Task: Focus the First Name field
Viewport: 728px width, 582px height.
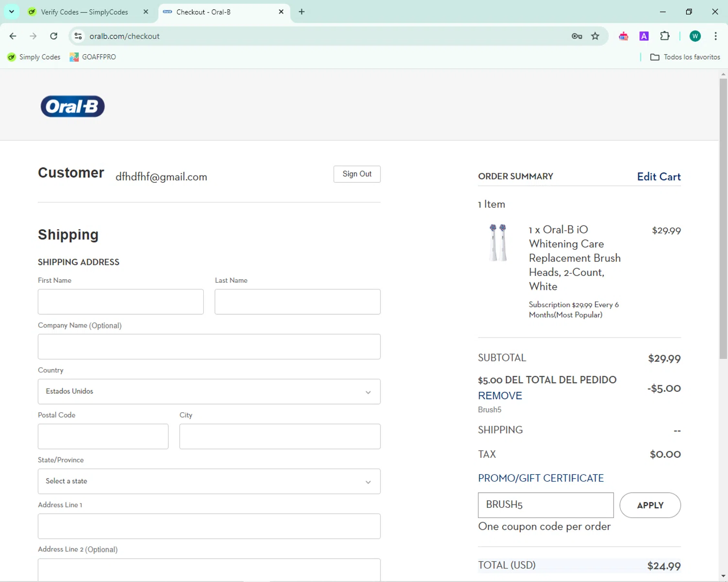Action: click(x=121, y=302)
